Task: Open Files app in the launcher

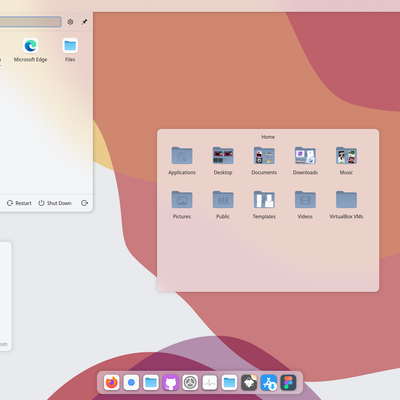Action: coord(70,50)
